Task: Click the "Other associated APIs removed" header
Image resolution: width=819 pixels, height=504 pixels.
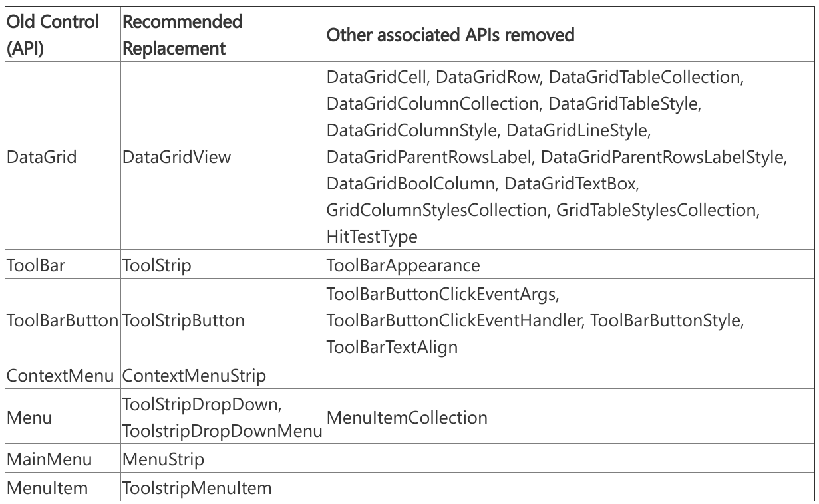Action: click(450, 35)
